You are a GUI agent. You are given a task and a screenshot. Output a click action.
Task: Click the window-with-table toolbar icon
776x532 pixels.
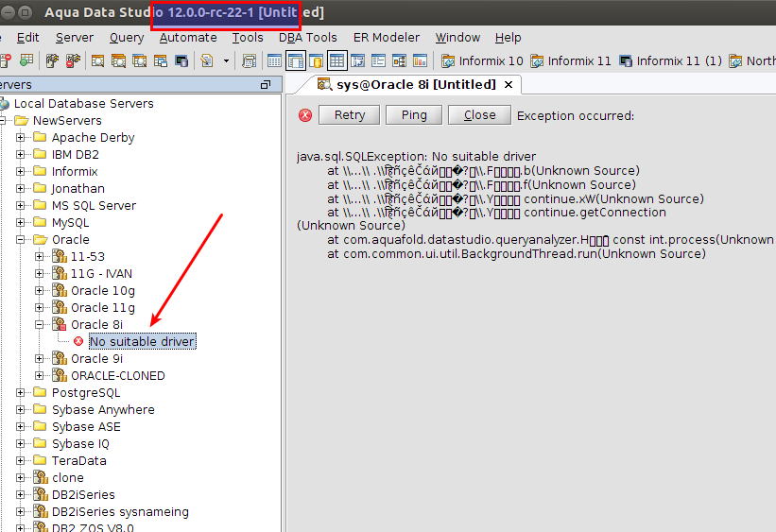(161, 60)
